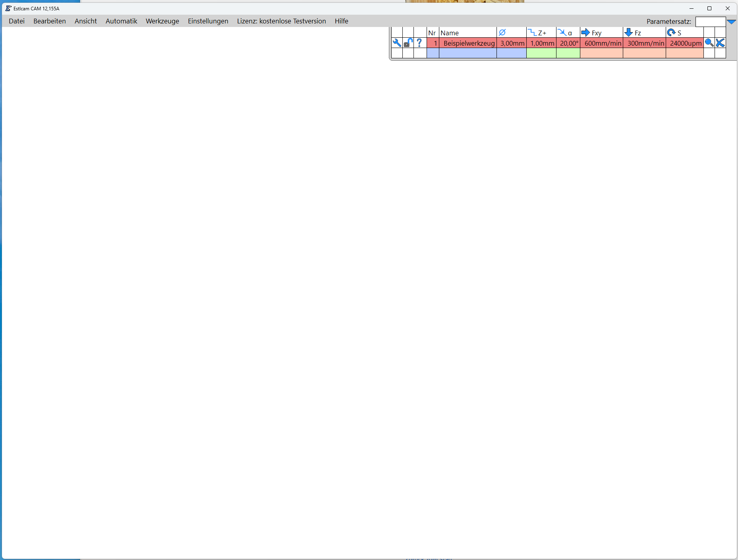The image size is (738, 560).
Task: Open the Datei menu
Action: click(17, 21)
